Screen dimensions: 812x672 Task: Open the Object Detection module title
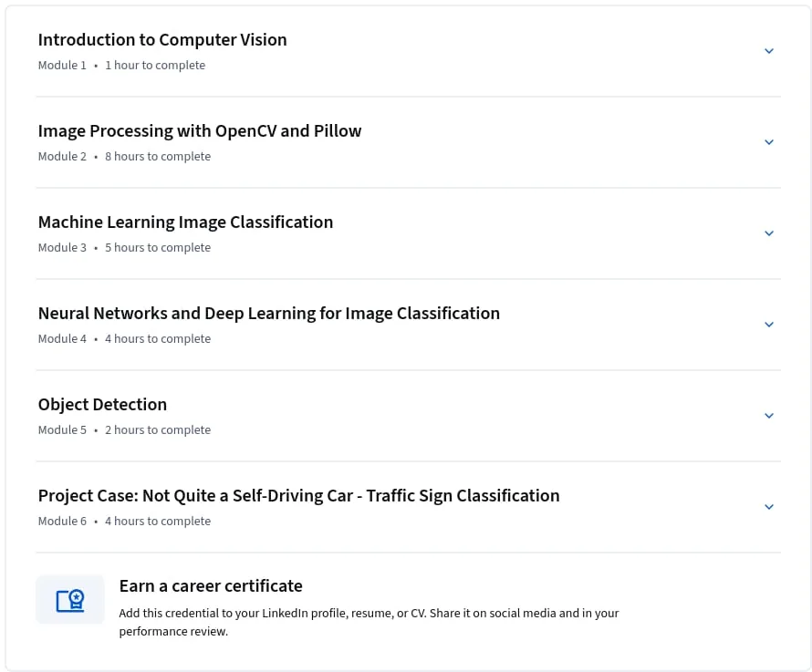[102, 404]
